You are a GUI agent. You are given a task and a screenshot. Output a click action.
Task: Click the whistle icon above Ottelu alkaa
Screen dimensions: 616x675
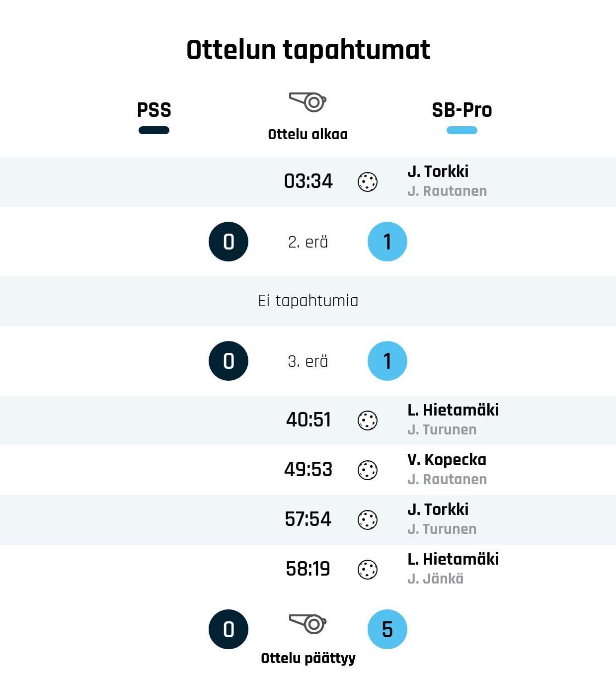pos(308,102)
